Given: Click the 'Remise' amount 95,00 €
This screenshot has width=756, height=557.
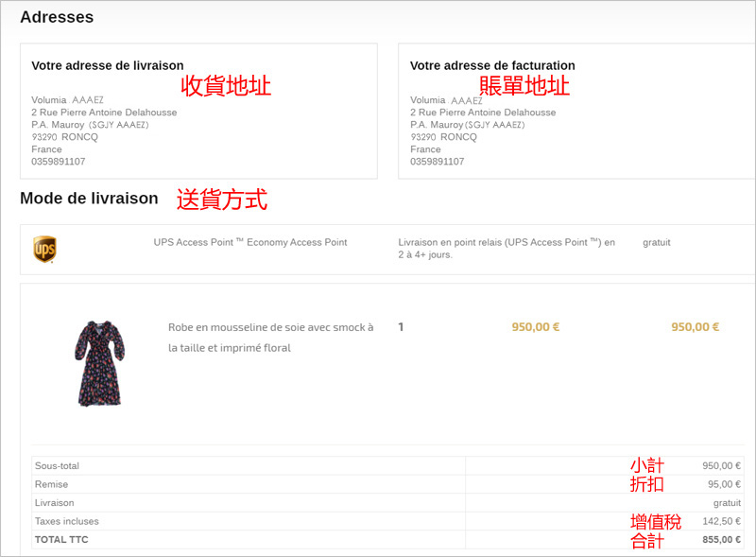Looking at the screenshot, I should [x=723, y=484].
